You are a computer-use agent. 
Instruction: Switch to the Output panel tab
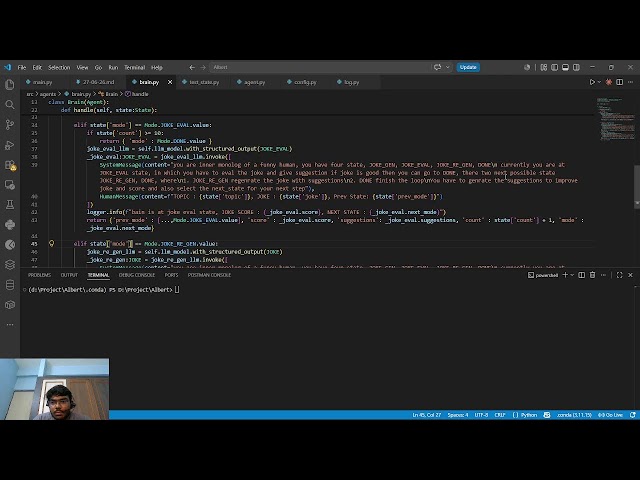pos(69,275)
